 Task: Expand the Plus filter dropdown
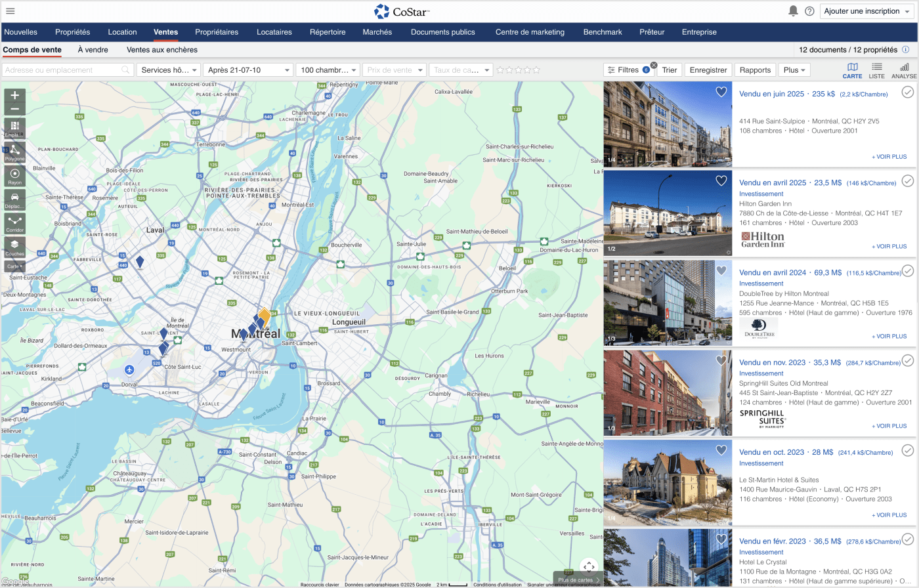(x=794, y=70)
